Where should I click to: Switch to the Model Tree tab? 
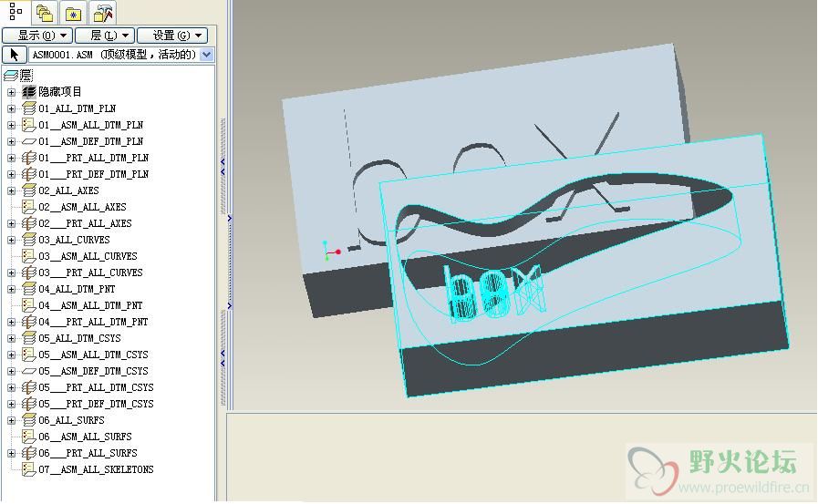click(x=16, y=12)
